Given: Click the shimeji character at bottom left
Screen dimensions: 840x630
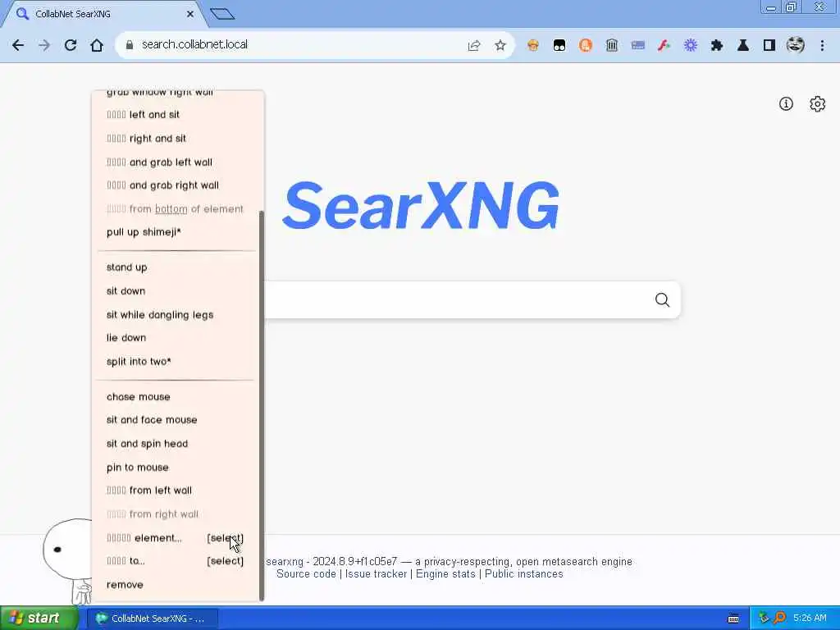Looking at the screenshot, I should point(67,559).
